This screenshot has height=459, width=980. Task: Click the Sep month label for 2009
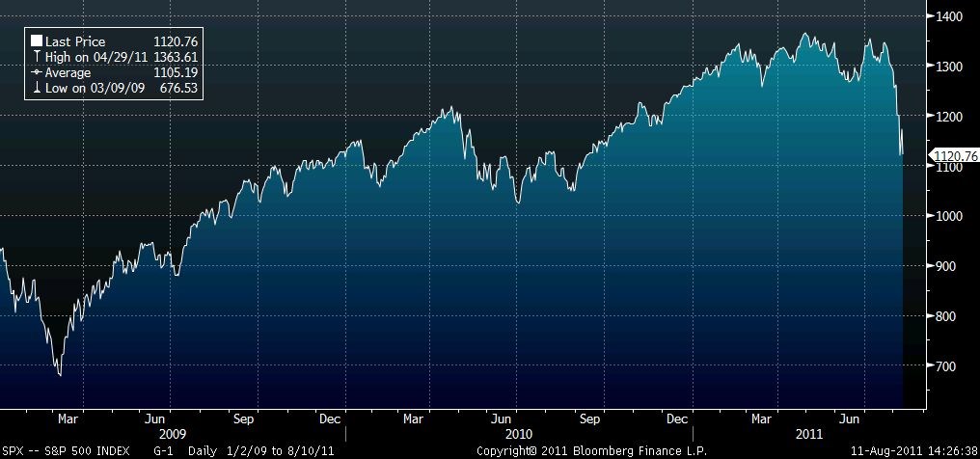tap(243, 419)
